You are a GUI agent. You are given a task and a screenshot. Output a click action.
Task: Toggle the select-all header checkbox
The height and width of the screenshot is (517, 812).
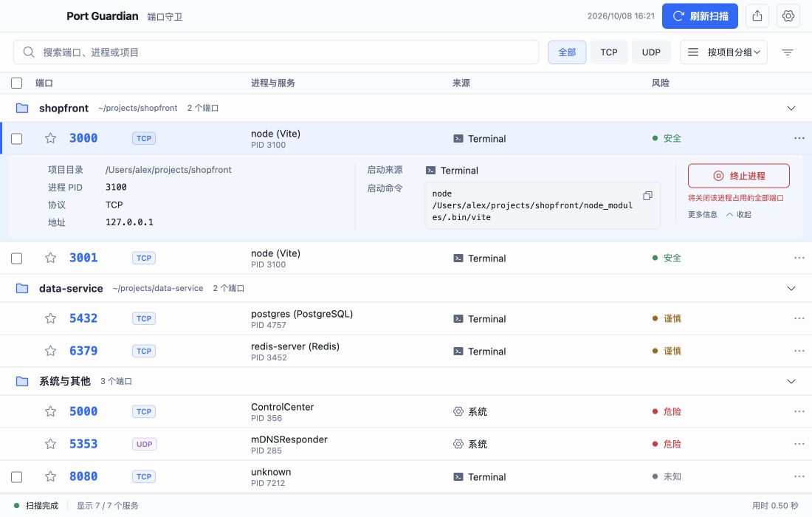pyautogui.click(x=16, y=83)
